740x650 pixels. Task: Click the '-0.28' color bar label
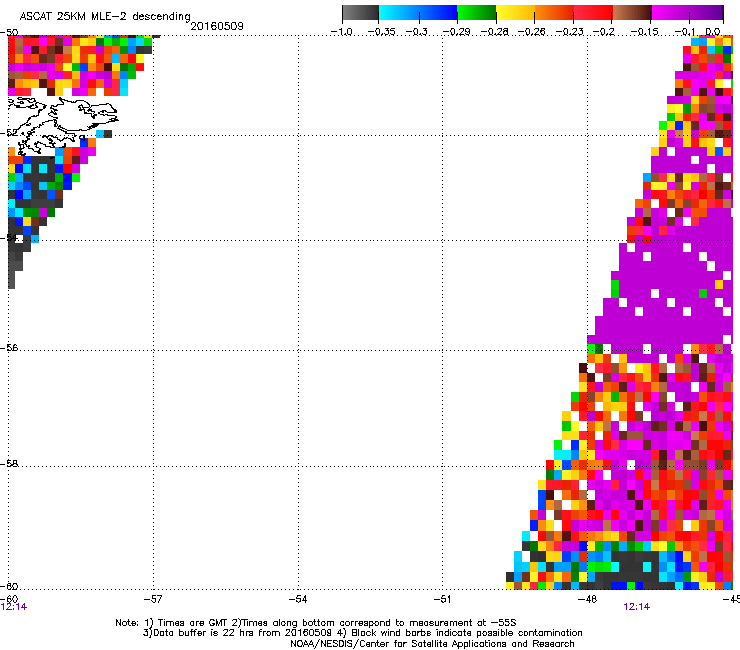(x=495, y=32)
